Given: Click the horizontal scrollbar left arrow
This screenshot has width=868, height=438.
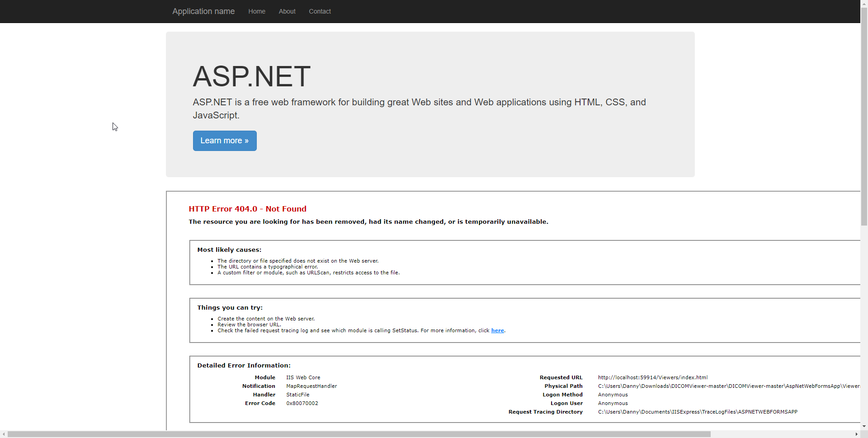Looking at the screenshot, I should click(x=4, y=434).
